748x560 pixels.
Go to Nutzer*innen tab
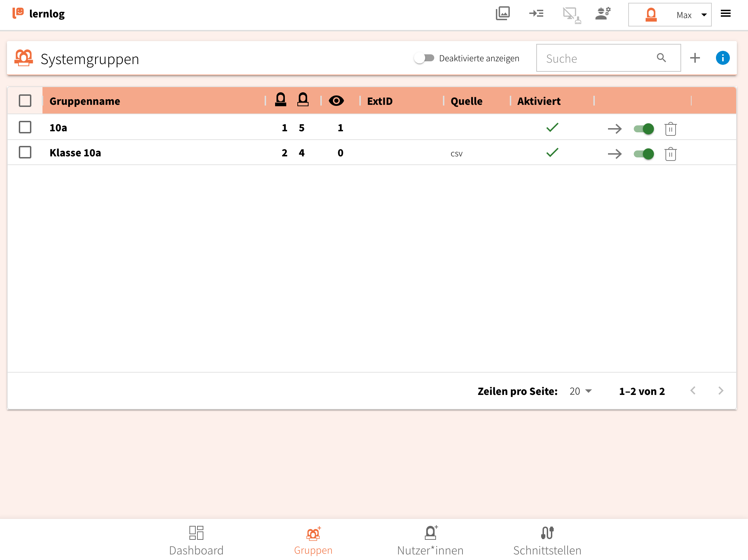click(x=430, y=540)
